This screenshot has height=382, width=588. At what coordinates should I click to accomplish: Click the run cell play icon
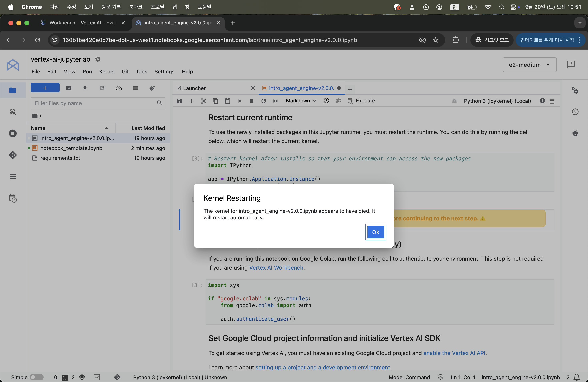[239, 101]
